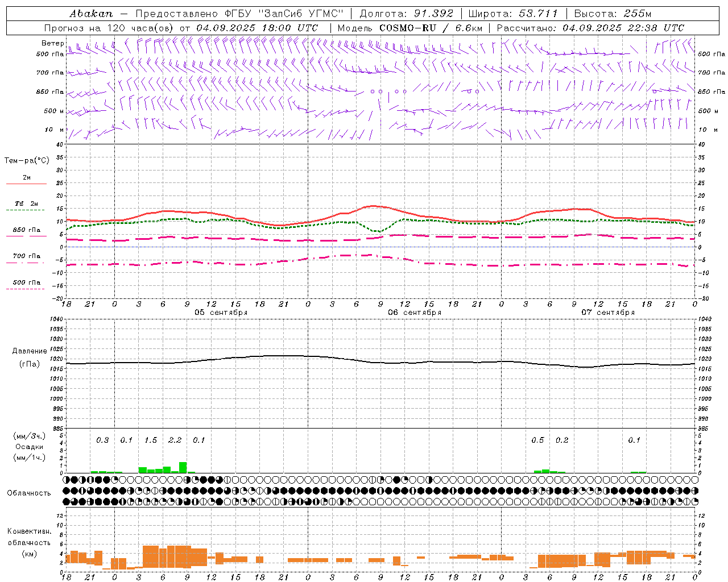Click the station name Abakan in the header
Screen dimensions: 728x582
[x=91, y=14]
